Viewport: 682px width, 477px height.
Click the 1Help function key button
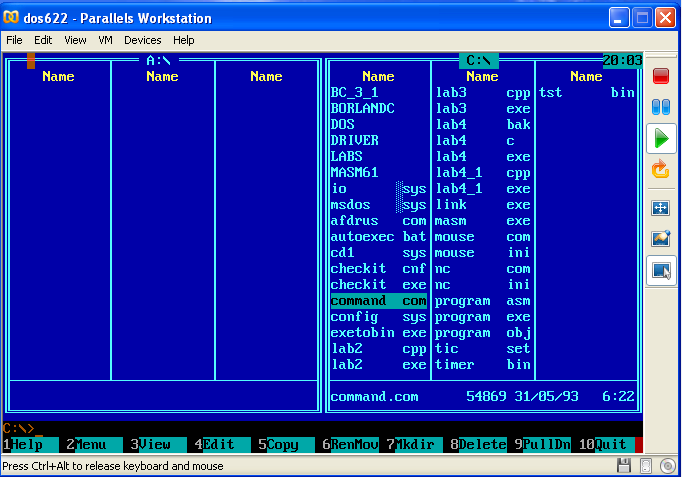pos(30,444)
